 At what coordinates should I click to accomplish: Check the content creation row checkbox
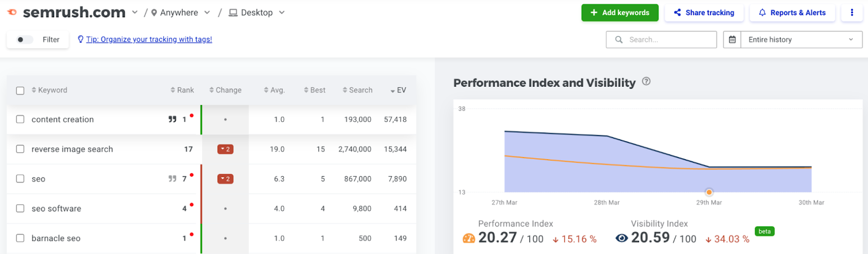click(x=20, y=119)
